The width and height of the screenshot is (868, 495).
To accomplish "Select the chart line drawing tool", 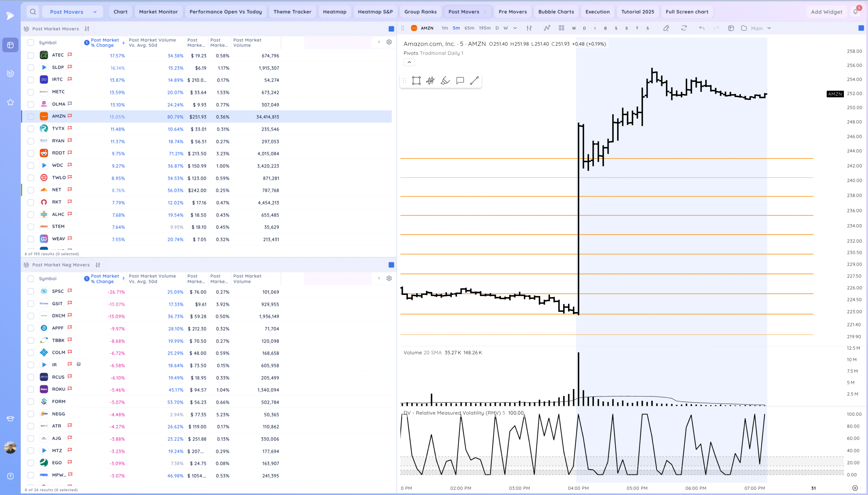I will click(474, 80).
